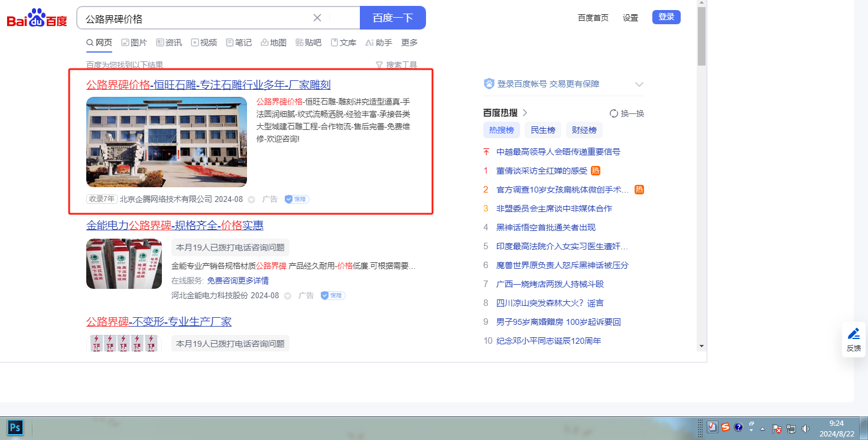Click the page scrollbar up arrow

pyautogui.click(x=701, y=4)
